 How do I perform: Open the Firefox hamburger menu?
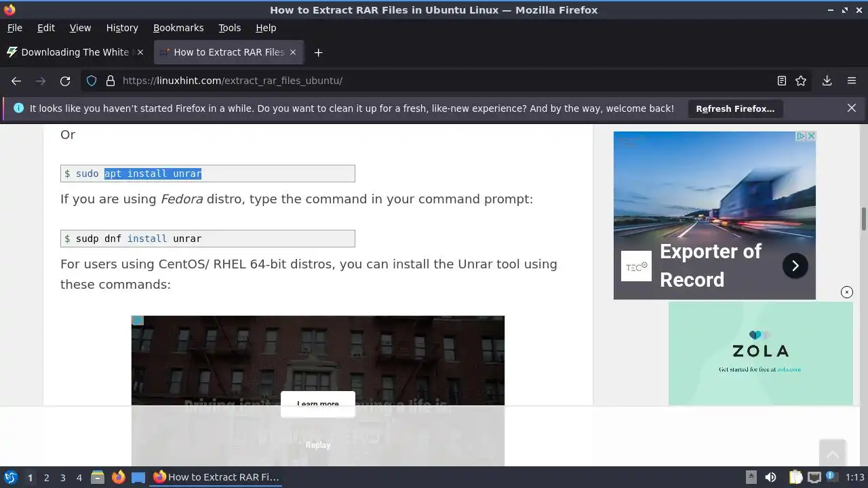(852, 81)
